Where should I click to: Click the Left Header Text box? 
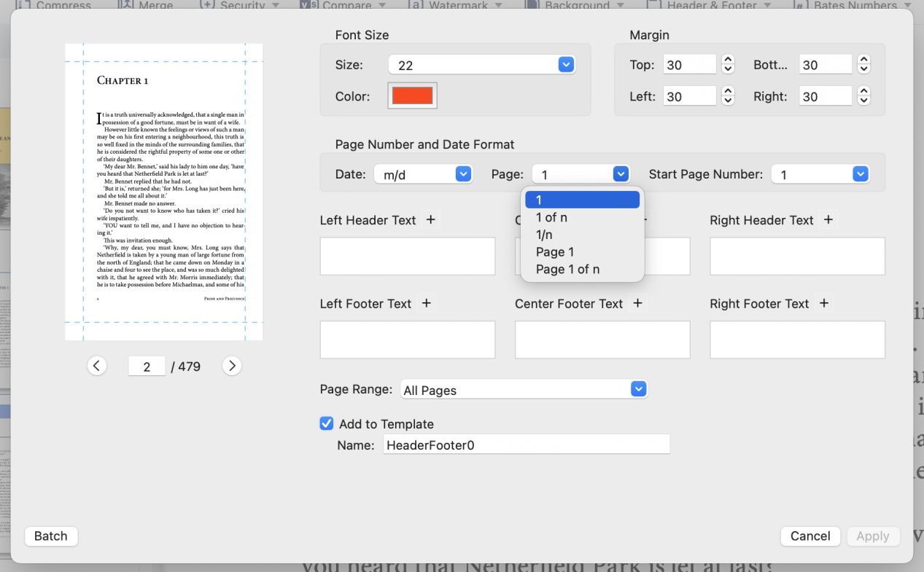coord(408,256)
